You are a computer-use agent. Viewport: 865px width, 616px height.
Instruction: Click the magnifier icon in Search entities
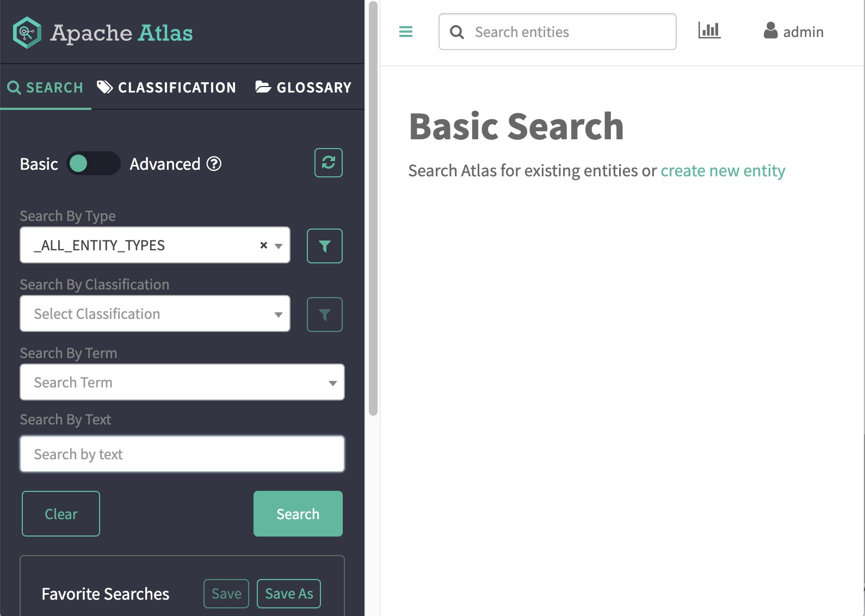click(457, 32)
